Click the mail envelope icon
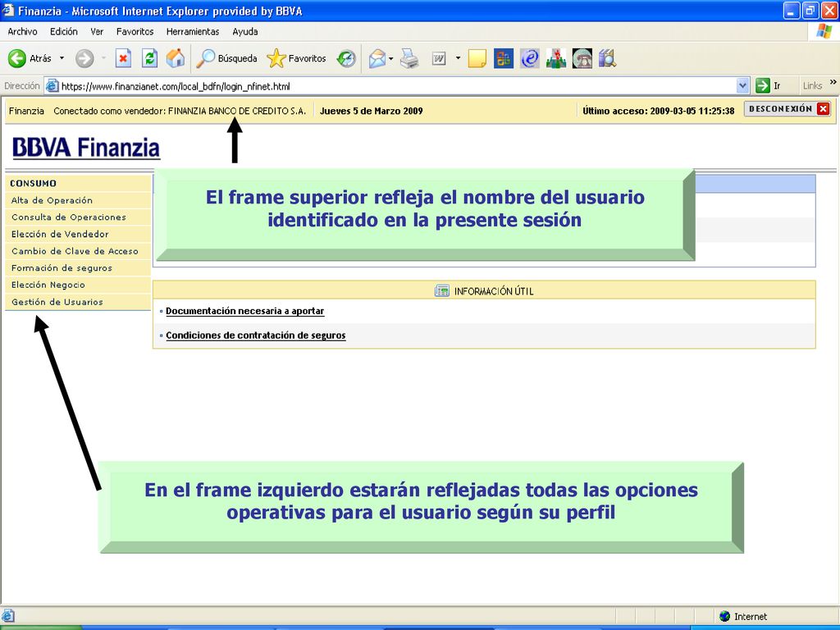The image size is (840, 630). (x=377, y=58)
